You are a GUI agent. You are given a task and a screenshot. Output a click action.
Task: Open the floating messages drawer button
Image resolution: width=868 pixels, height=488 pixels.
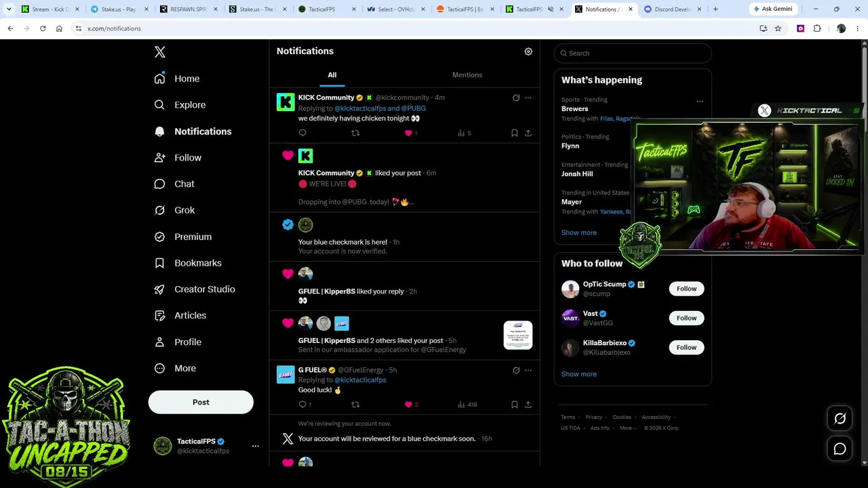tap(840, 449)
